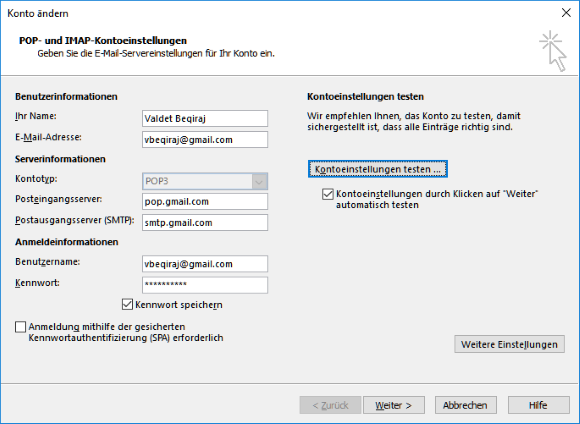The height and width of the screenshot is (424, 580).
Task: Uncheck automatic account test on Weiter
Action: click(328, 194)
